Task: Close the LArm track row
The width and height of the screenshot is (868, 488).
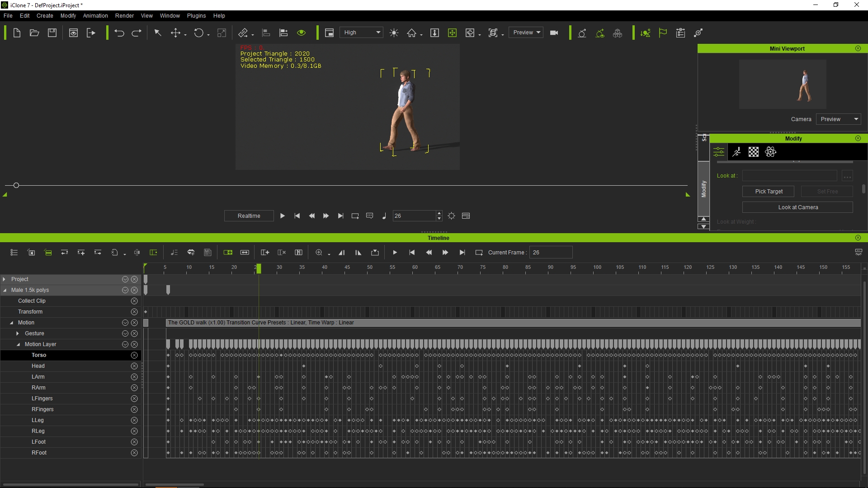Action: click(134, 377)
